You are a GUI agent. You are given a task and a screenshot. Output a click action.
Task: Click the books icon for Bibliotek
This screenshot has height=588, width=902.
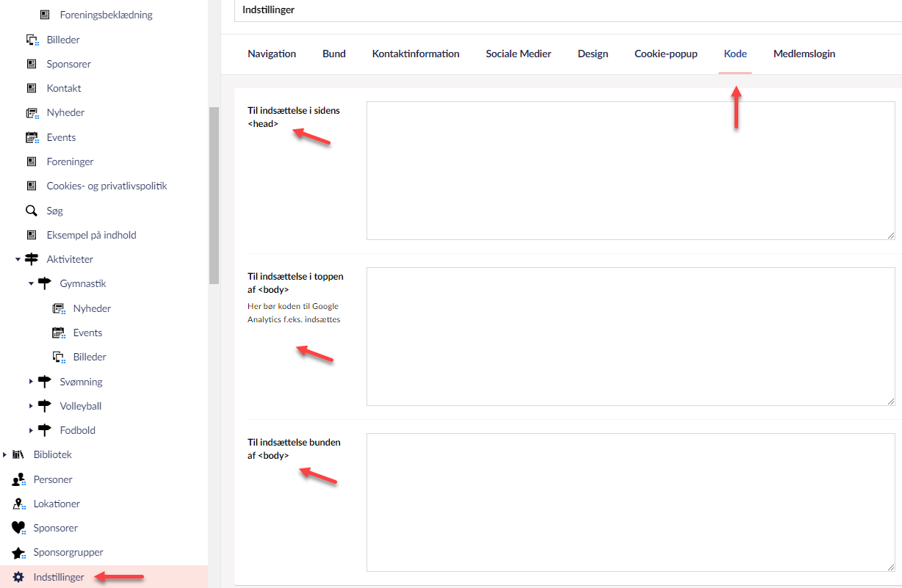(19, 455)
